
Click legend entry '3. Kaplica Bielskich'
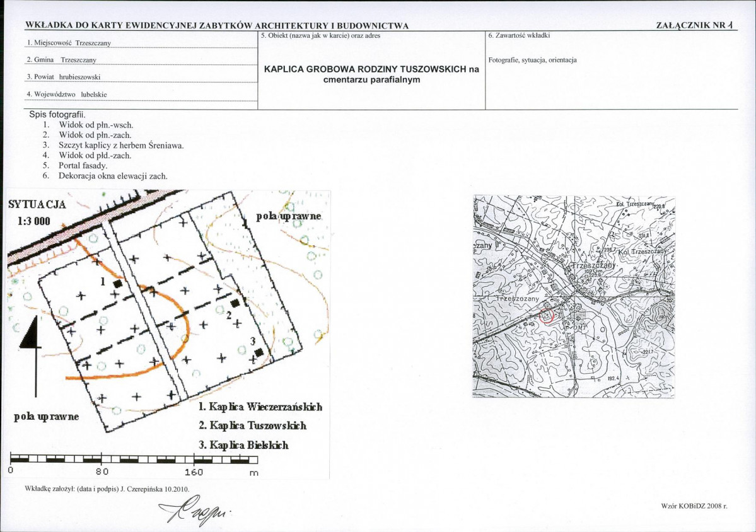pos(243,445)
